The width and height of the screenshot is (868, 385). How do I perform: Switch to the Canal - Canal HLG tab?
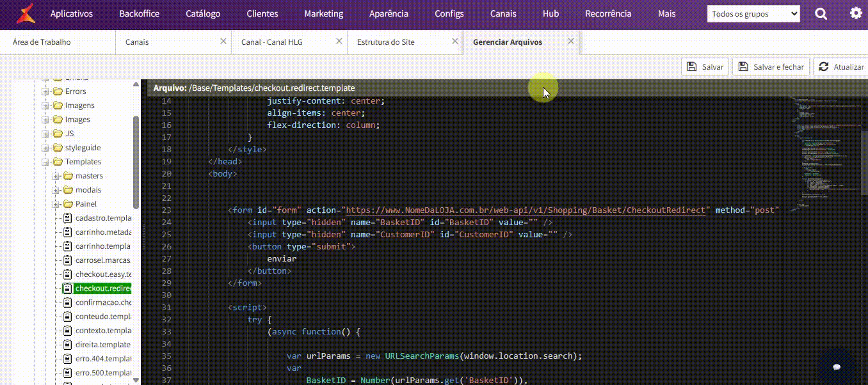(x=272, y=42)
